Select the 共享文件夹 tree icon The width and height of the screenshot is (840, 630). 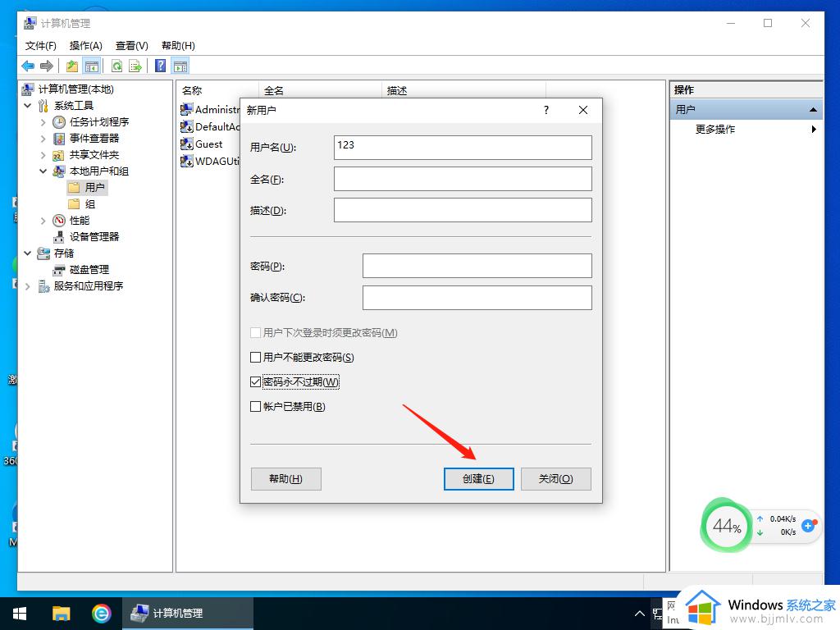tap(59, 155)
